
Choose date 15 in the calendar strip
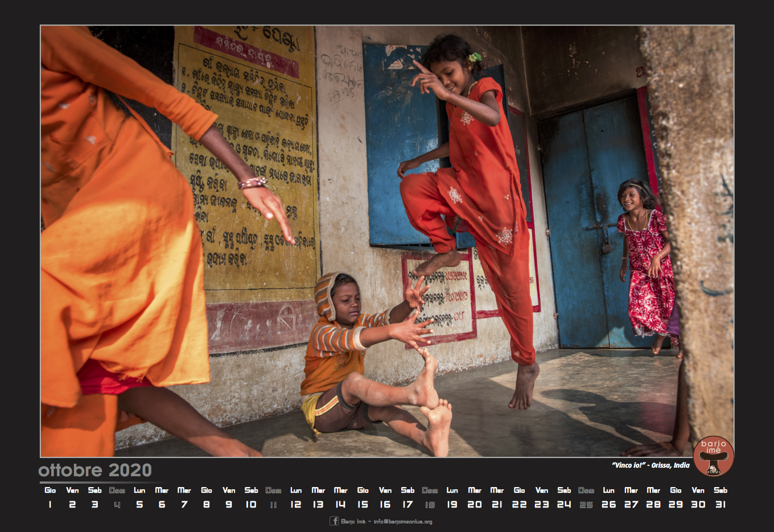coord(363,504)
